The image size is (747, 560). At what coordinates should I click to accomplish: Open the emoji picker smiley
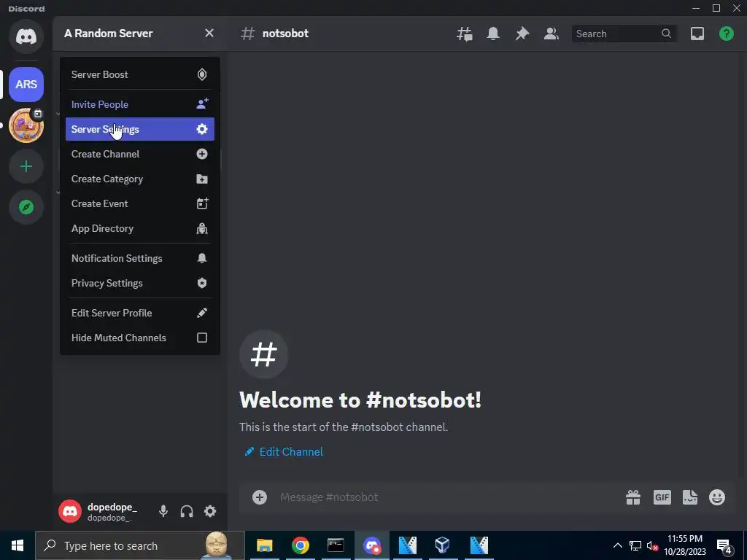coord(717,497)
